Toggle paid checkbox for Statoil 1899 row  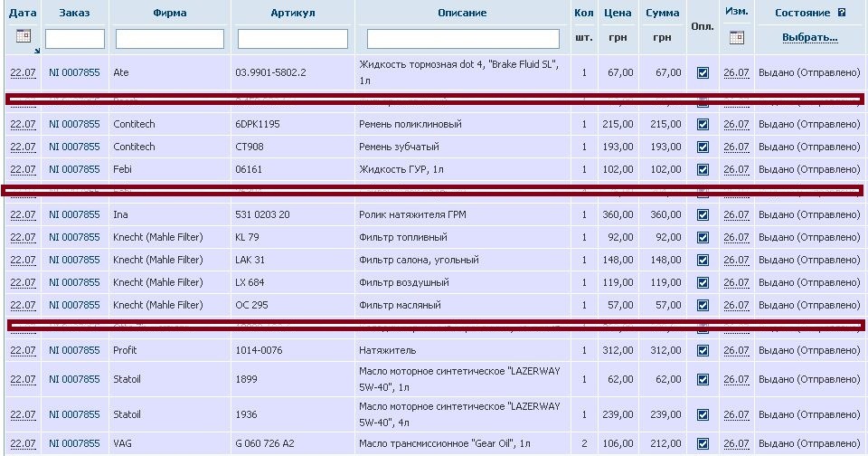(703, 379)
